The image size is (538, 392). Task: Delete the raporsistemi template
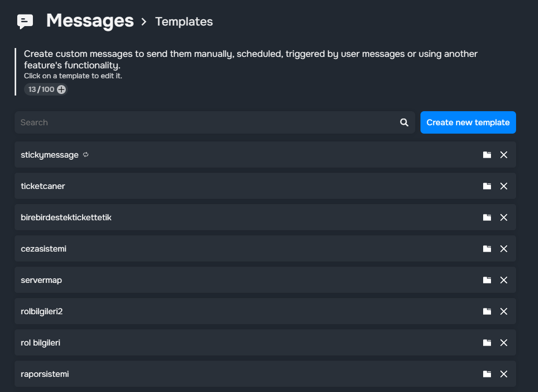click(x=504, y=374)
